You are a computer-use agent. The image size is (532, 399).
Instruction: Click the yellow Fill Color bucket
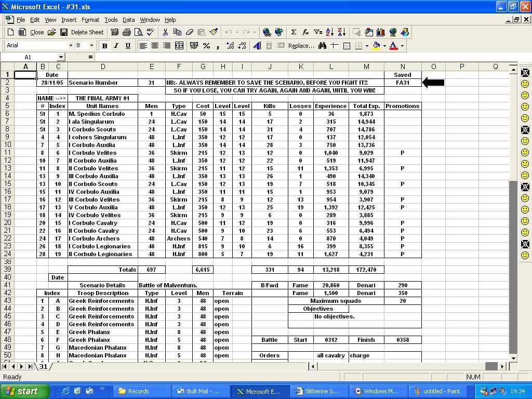(376, 46)
